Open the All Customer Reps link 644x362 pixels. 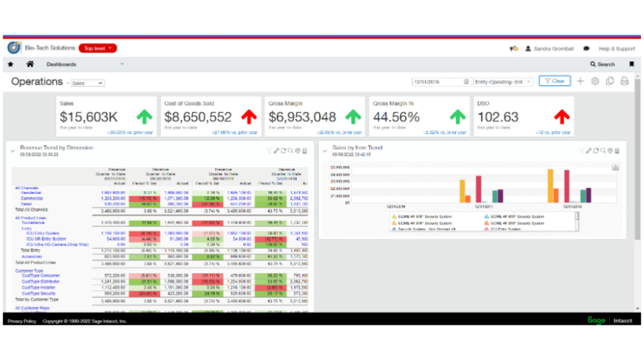pos(32,308)
